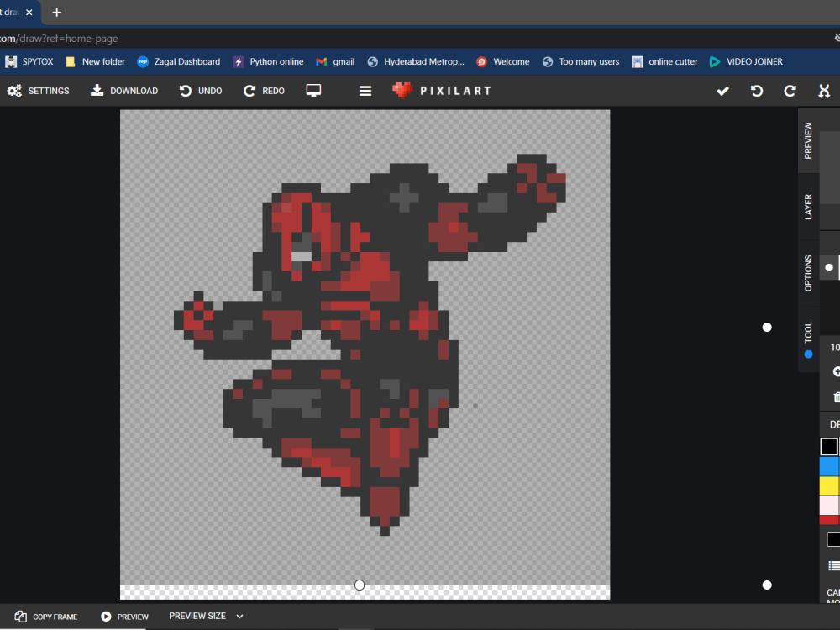Open the Zagal Dashboard bookmark
Screen dimensions: 840x630
(x=179, y=61)
